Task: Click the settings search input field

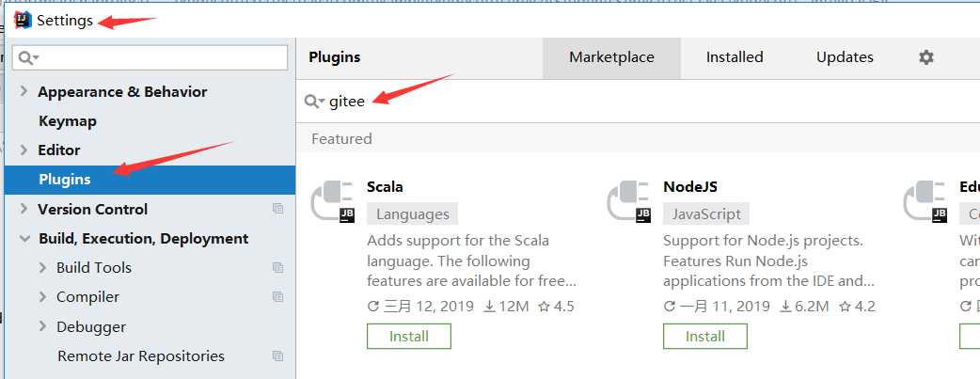Action: click(x=150, y=58)
